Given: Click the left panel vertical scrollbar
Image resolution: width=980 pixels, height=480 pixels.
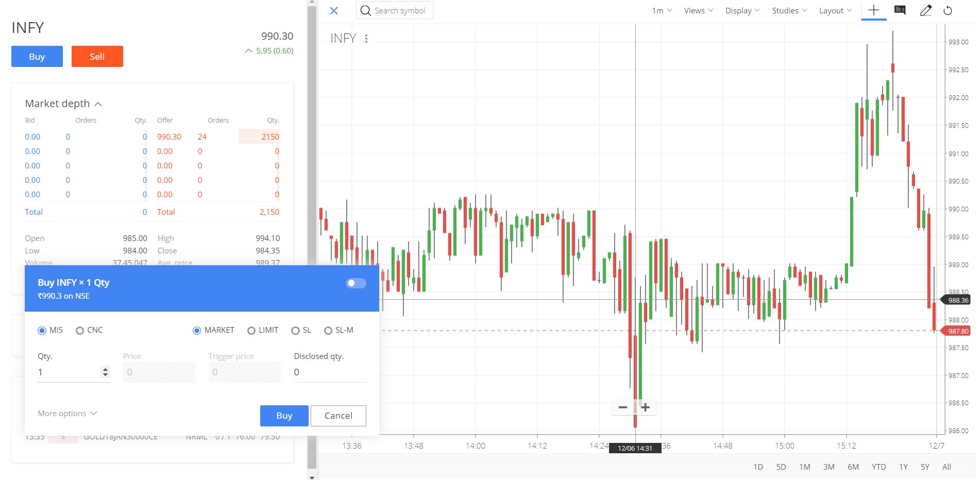Looking at the screenshot, I should click(311, 237).
